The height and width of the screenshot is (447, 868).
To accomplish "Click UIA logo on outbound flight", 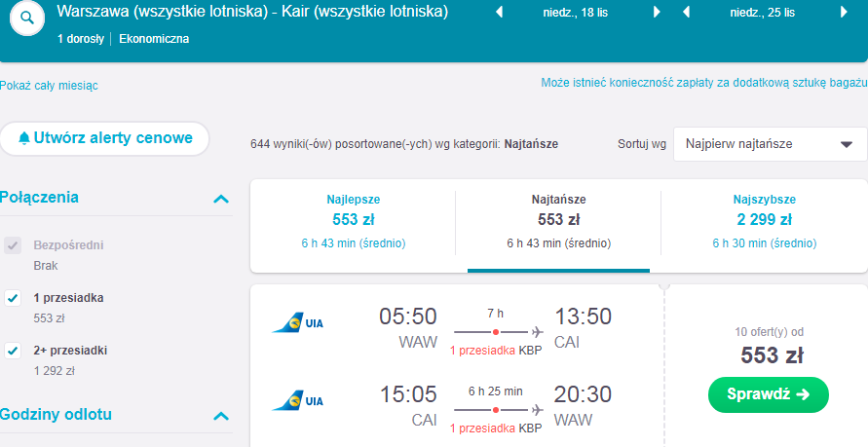I will click(298, 322).
